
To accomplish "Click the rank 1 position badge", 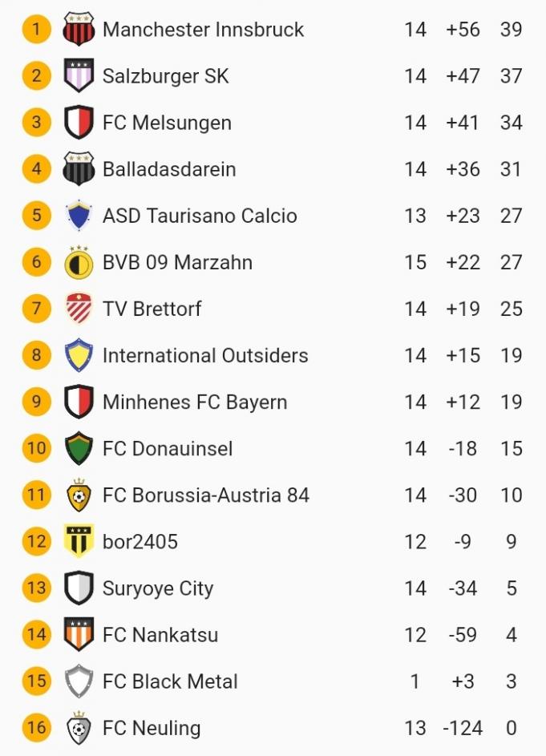I will coord(36,30).
